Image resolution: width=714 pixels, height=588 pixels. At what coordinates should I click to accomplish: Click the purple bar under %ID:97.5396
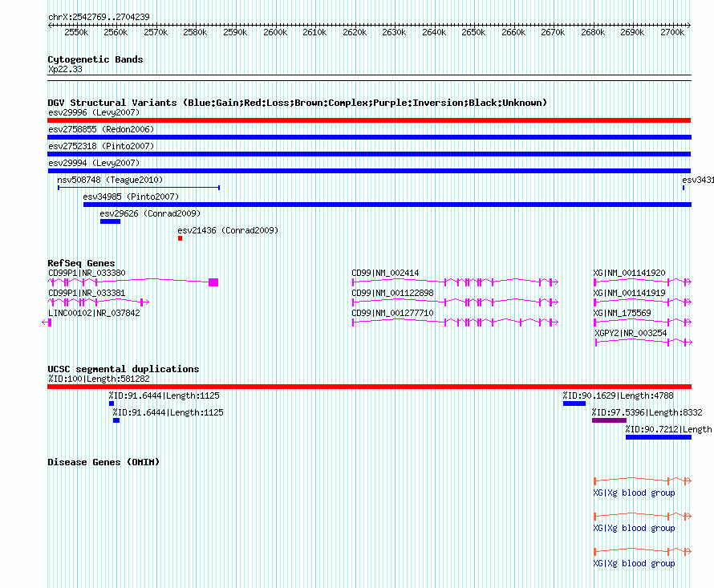click(609, 420)
